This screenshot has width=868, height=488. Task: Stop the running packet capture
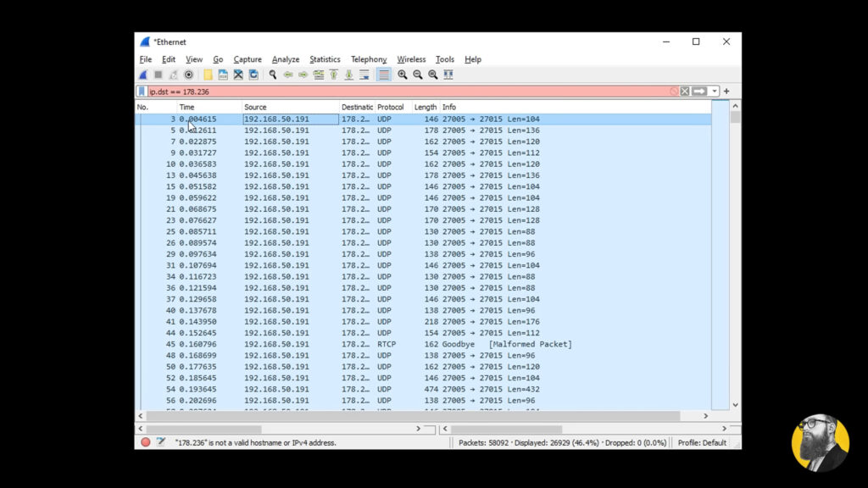(159, 75)
